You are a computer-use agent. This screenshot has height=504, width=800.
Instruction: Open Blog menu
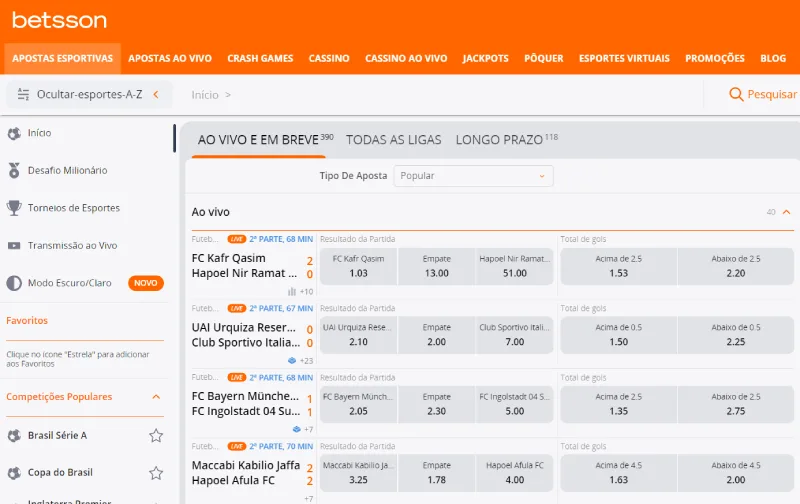773,59
